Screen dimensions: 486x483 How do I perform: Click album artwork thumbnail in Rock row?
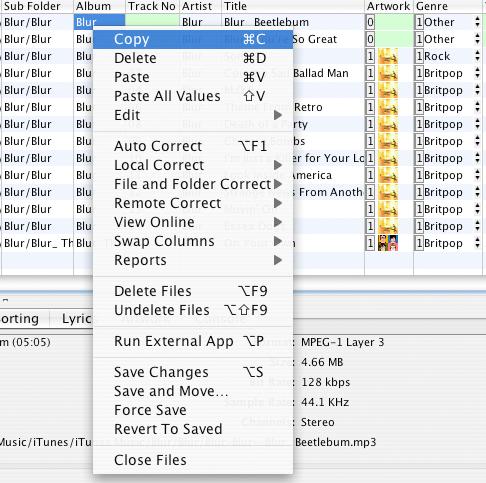point(388,56)
